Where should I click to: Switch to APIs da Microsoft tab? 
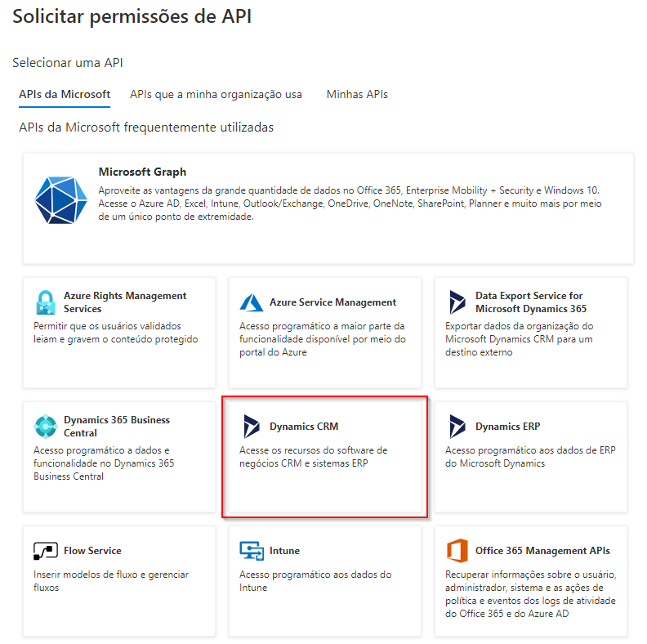coord(65,95)
